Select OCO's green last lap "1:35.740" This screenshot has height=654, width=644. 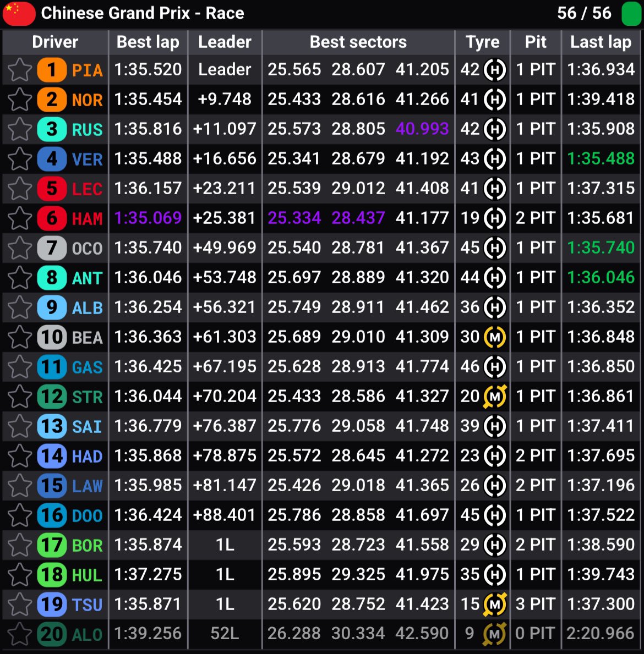tap(601, 248)
